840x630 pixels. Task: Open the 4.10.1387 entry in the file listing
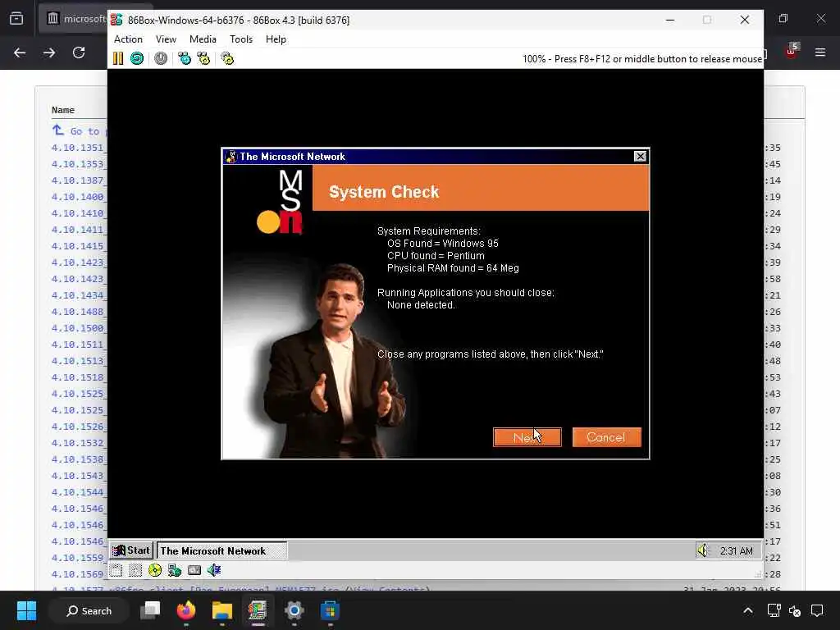tap(80, 180)
